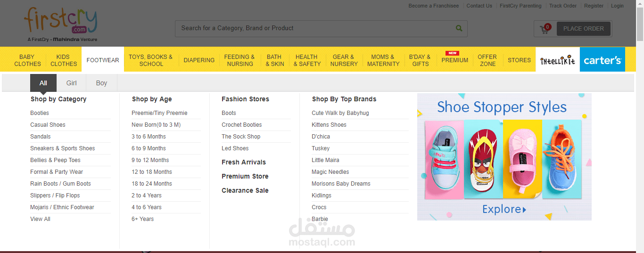The image size is (644, 253).
Task: Select the Crocs brand
Action: pyautogui.click(x=319, y=207)
